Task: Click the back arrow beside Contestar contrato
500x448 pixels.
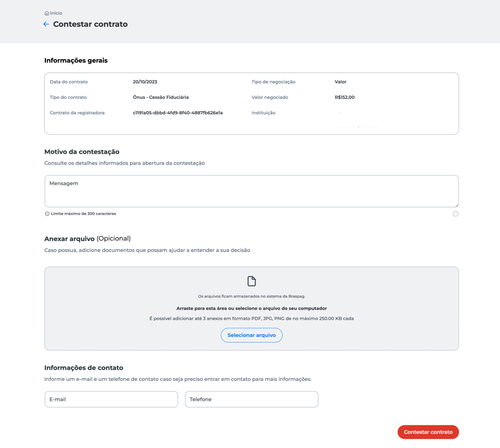Action: (x=46, y=24)
